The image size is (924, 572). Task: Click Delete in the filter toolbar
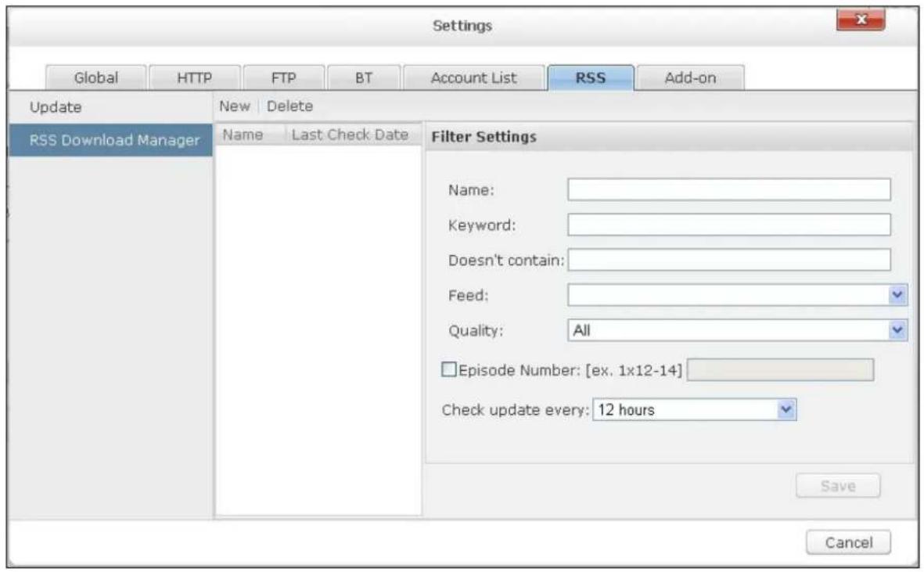(289, 106)
